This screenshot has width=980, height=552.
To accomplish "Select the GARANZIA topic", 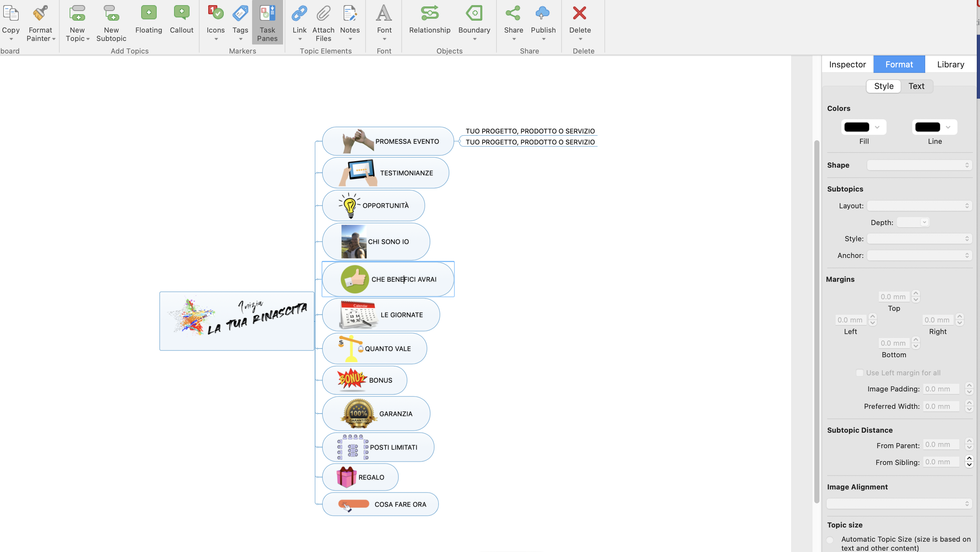I will pyautogui.click(x=395, y=414).
